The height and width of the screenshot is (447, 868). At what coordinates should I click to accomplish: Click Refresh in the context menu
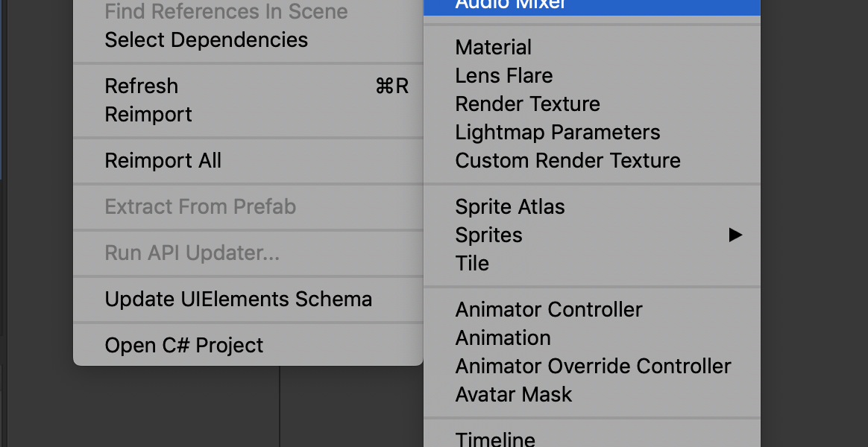(x=142, y=86)
